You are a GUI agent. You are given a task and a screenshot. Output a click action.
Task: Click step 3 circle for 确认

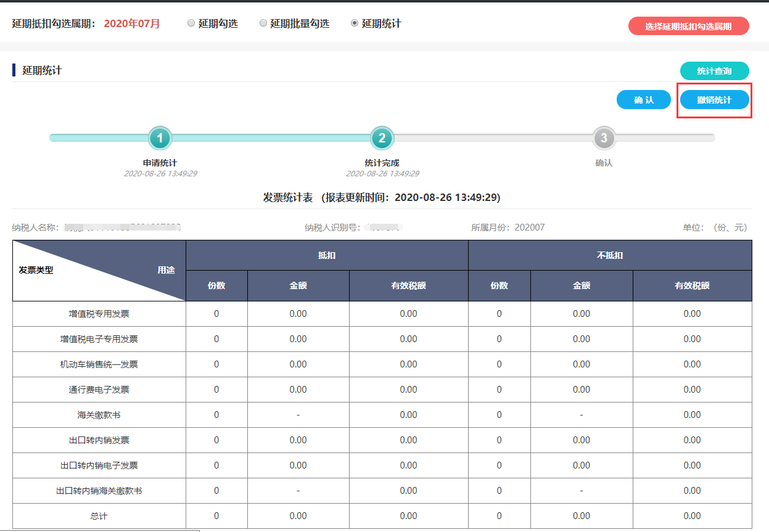tap(604, 138)
